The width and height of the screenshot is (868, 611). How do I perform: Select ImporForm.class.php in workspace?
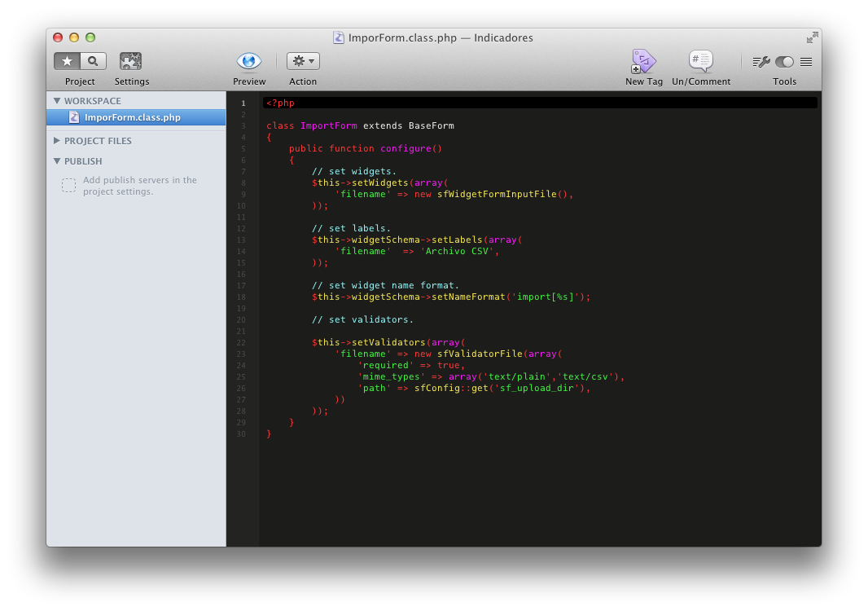(x=136, y=117)
